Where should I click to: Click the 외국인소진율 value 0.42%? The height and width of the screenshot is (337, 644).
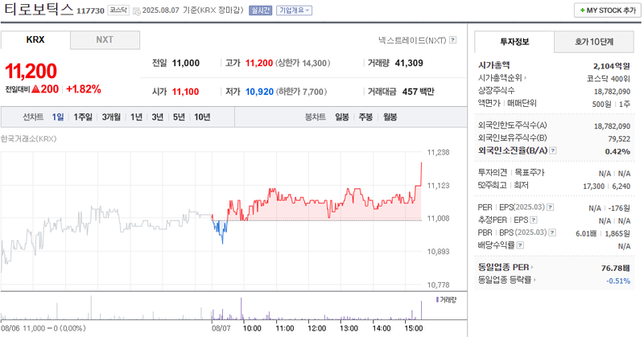tap(617, 151)
